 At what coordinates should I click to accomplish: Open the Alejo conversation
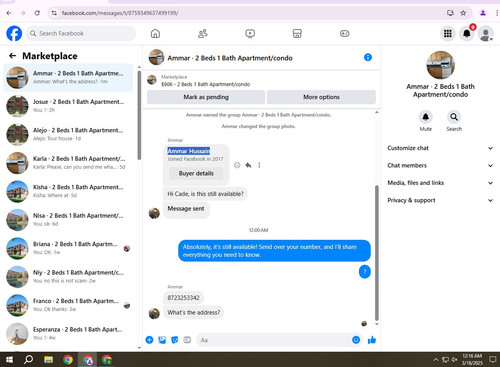[x=68, y=134]
